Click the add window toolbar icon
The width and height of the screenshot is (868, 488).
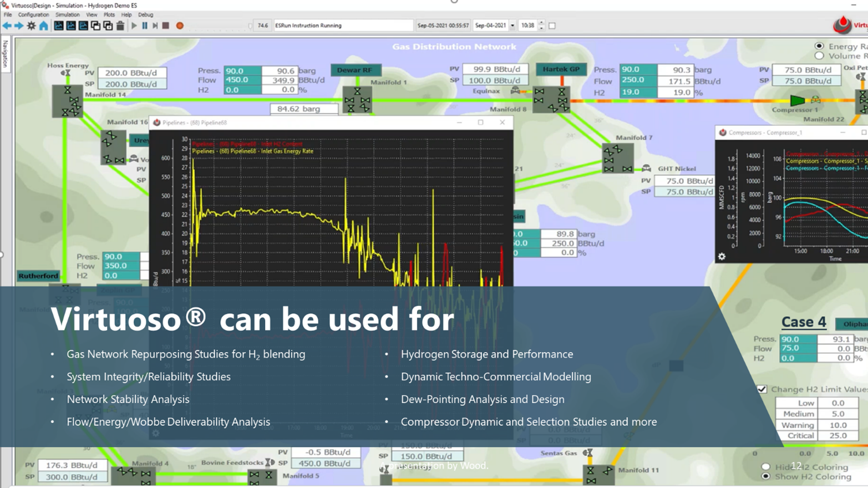(108, 26)
